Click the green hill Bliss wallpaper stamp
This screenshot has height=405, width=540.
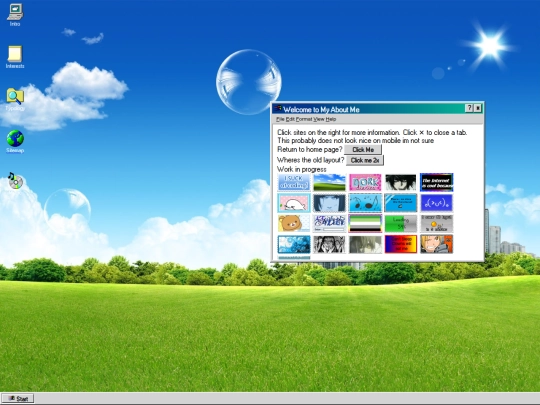coord(330,183)
